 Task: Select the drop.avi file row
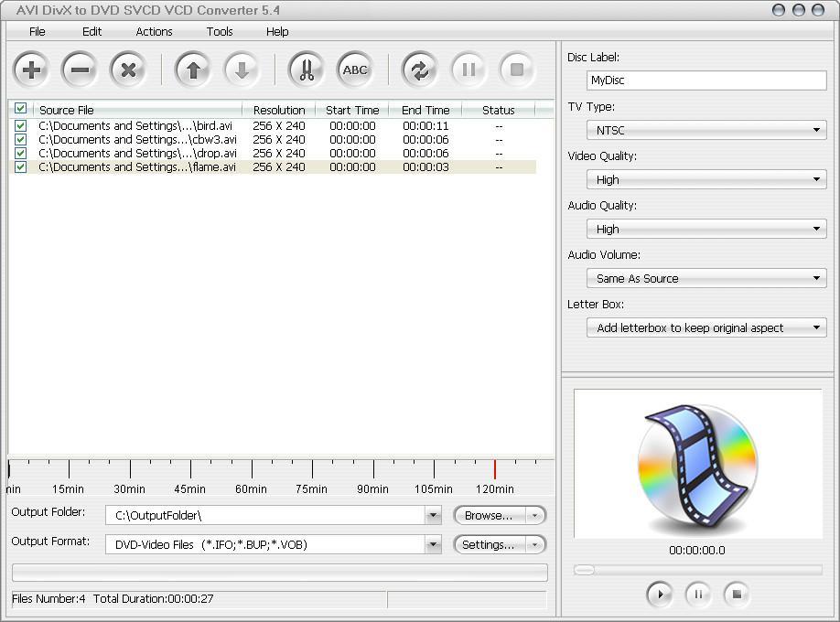pyautogui.click(x=273, y=154)
